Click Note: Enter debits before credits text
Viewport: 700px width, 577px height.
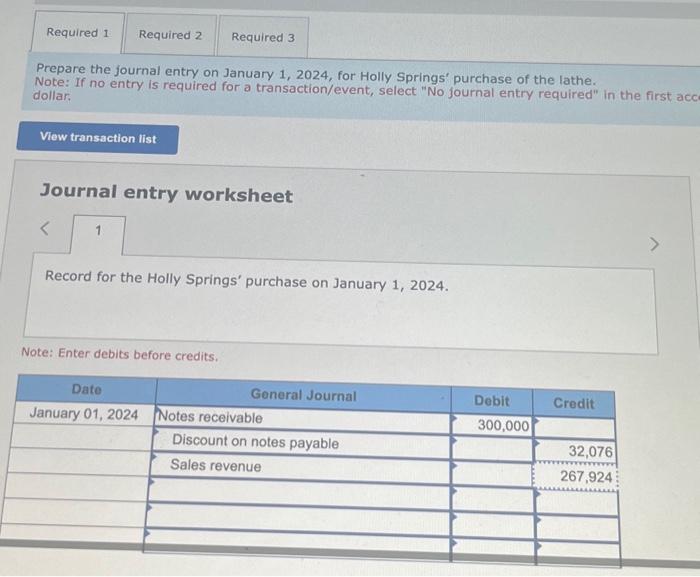click(x=120, y=355)
